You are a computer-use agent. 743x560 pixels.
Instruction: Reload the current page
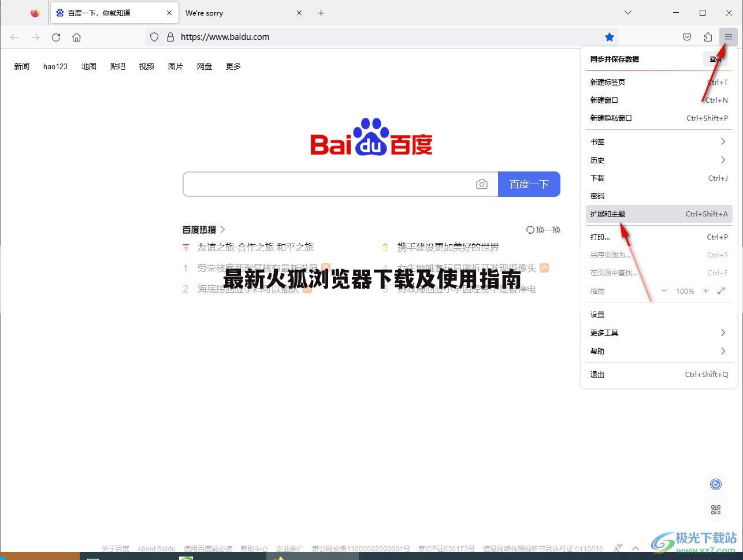(x=56, y=37)
